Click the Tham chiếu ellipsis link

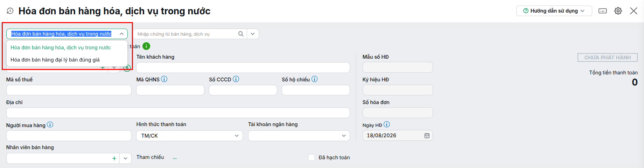[x=175, y=158]
